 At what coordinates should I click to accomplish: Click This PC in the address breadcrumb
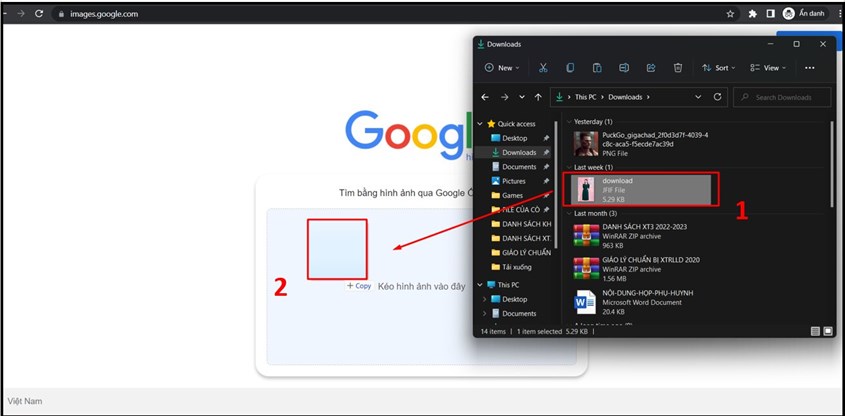pyautogui.click(x=585, y=98)
